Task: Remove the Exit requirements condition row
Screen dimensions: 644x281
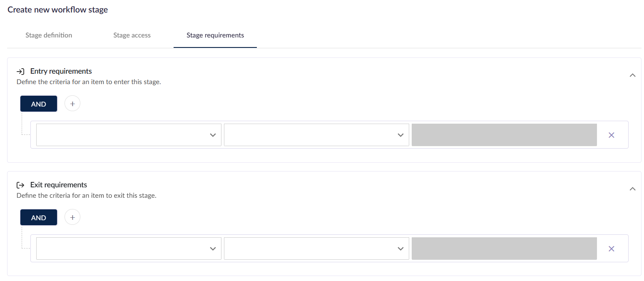Action: click(x=611, y=248)
